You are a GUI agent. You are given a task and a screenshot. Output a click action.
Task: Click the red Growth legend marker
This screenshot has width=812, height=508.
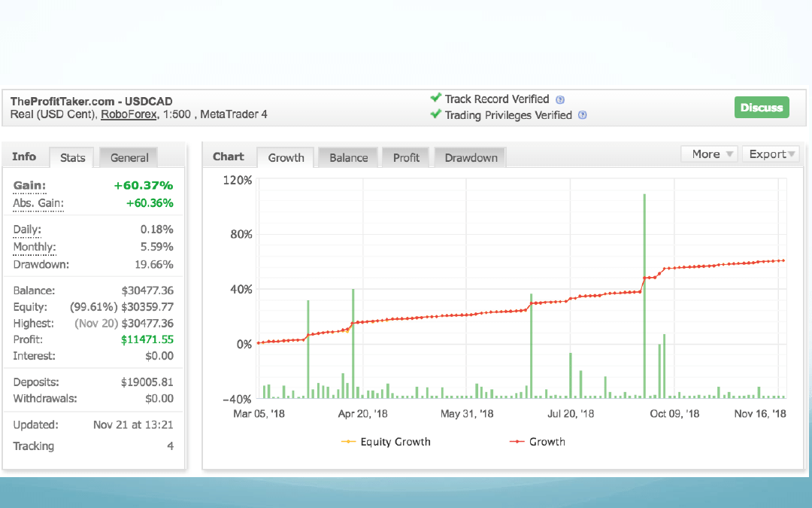click(517, 442)
